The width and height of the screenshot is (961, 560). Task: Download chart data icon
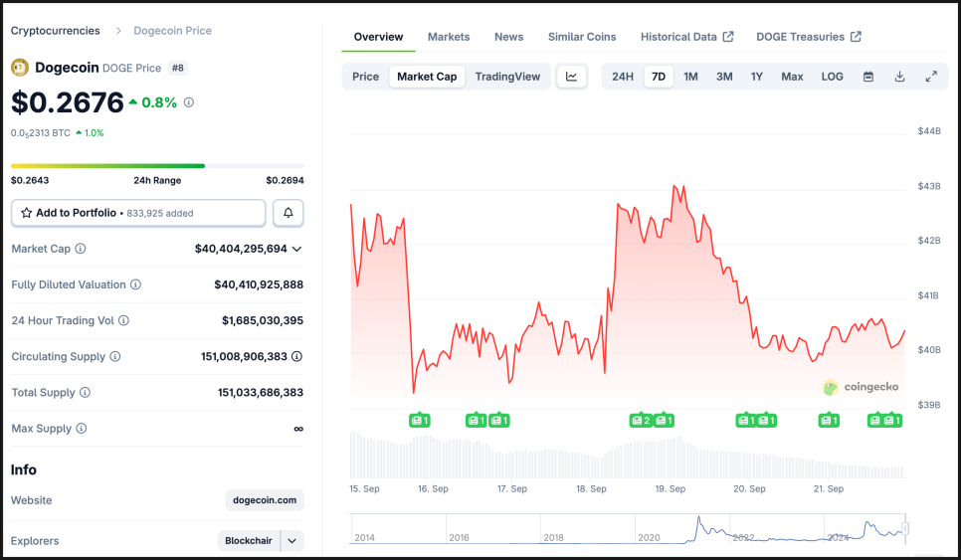[899, 77]
